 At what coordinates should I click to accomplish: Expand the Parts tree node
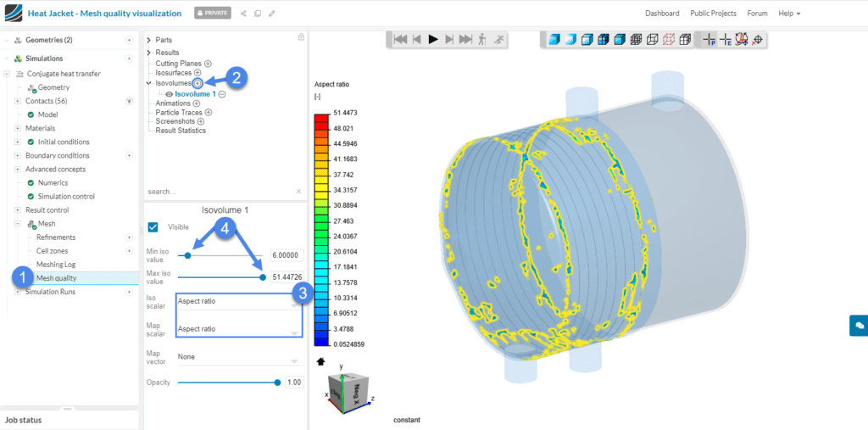[x=149, y=40]
